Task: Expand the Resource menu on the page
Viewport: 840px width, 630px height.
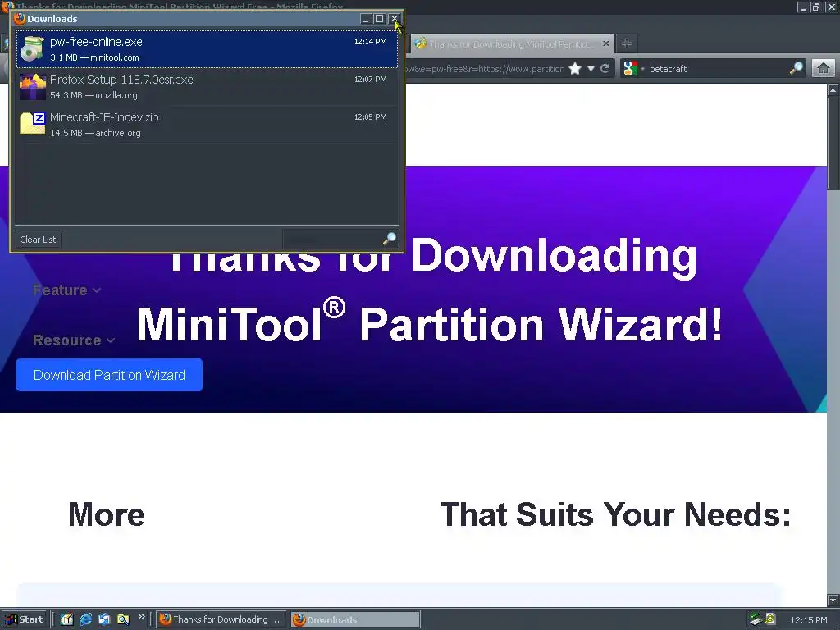Action: pos(74,340)
